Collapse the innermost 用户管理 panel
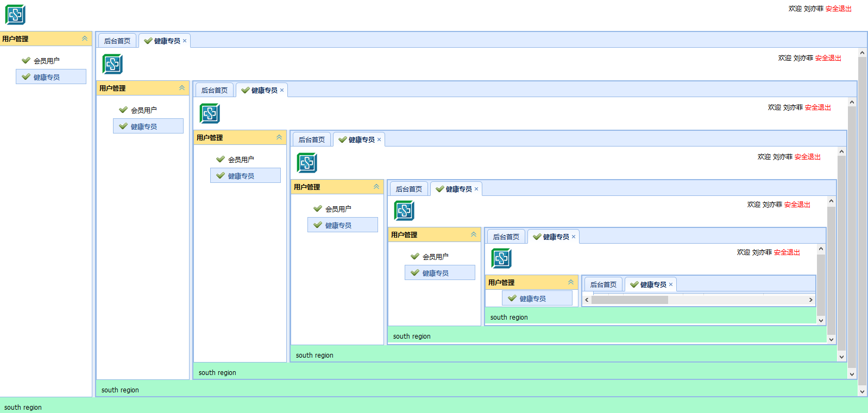This screenshot has width=868, height=413. tap(571, 282)
